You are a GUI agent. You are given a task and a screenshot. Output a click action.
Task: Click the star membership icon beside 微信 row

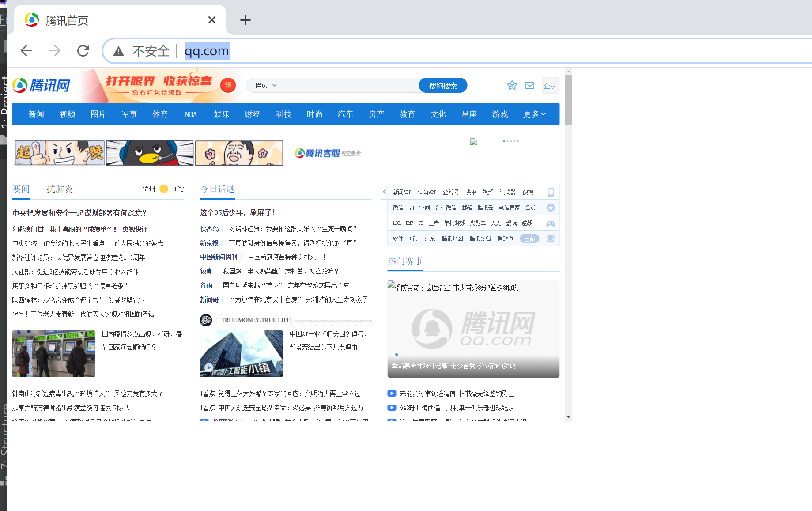(x=550, y=207)
